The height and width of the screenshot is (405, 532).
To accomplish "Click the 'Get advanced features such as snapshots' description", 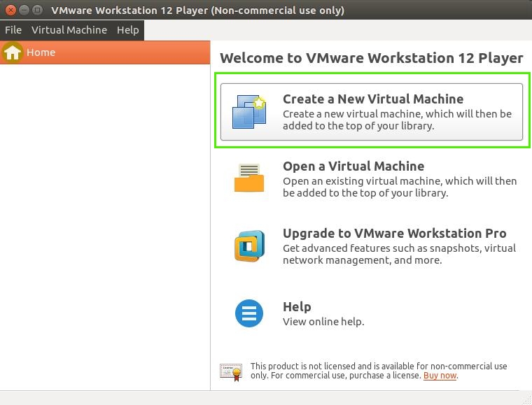I will 399,254.
